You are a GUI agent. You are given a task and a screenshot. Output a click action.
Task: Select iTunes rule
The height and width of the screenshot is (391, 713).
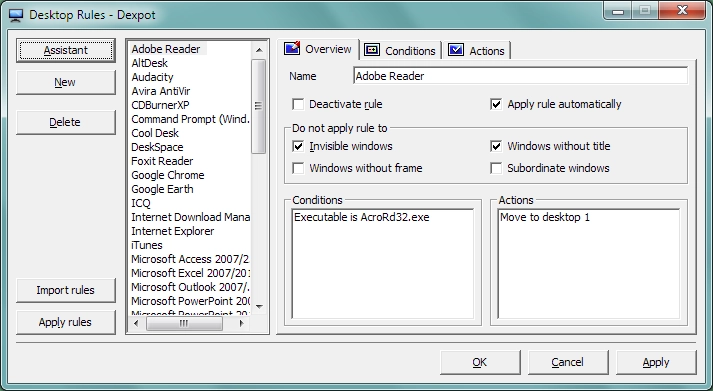coord(146,246)
